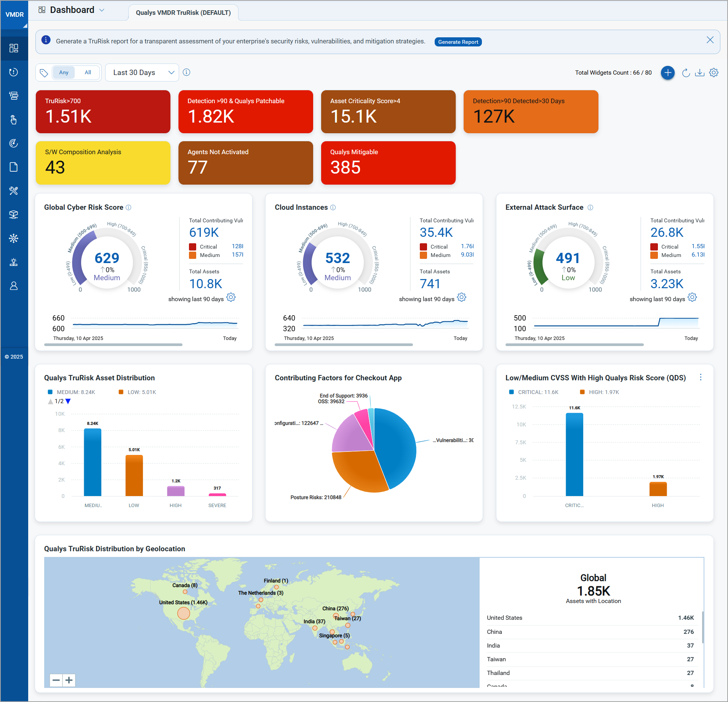Click info icon next to Cloud Instances
This screenshot has width=728, height=702.
tap(333, 207)
